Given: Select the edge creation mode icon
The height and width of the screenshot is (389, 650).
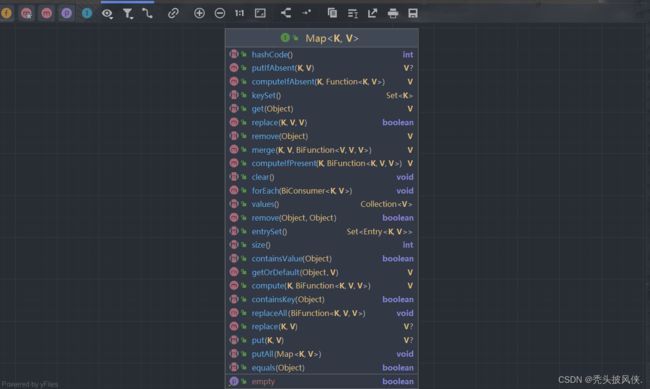Looking at the screenshot, I should tap(148, 14).
